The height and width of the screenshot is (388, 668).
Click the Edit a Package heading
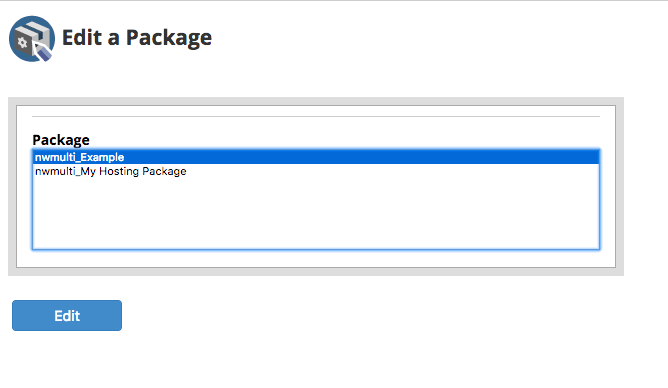pos(137,38)
